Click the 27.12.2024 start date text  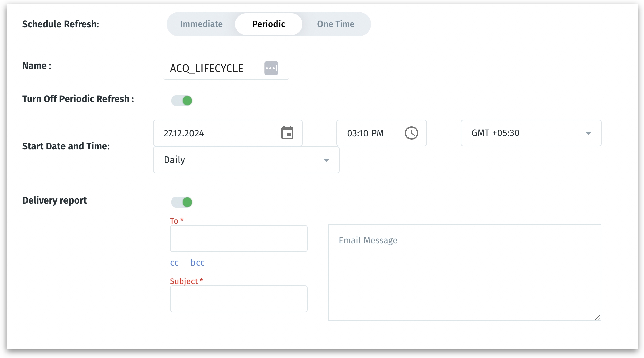click(184, 133)
